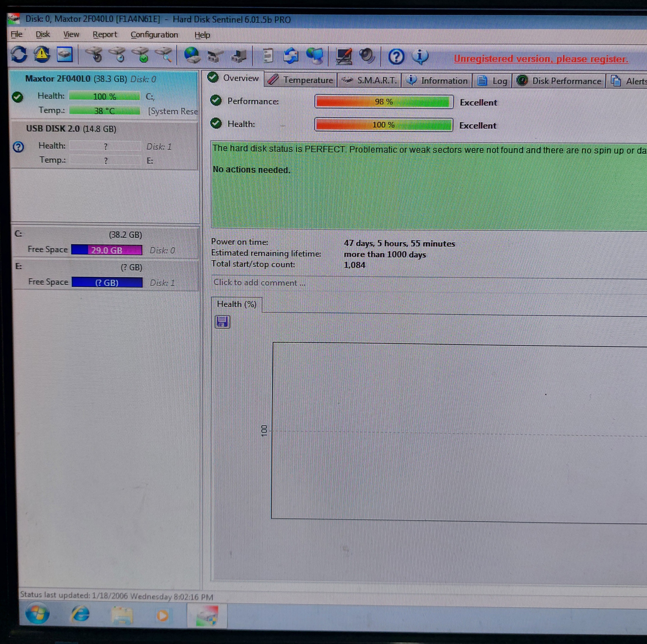Open Windows Explorer from the taskbar

point(122,615)
